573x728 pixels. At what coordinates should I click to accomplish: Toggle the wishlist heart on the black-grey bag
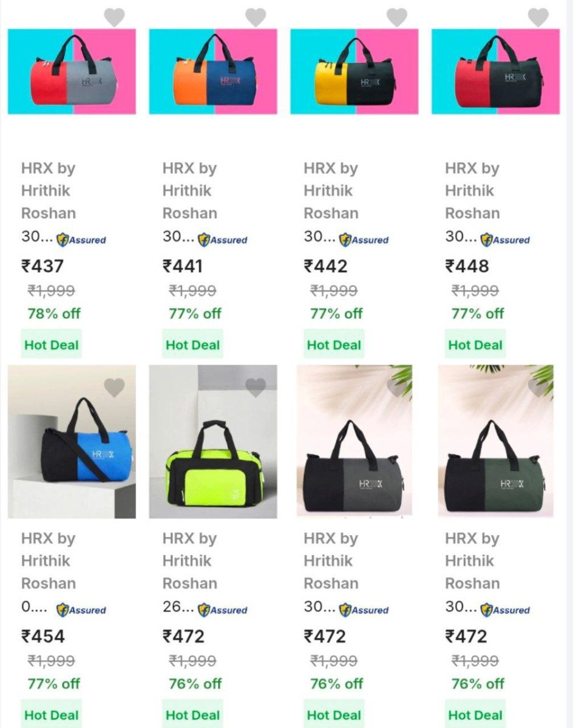(x=397, y=387)
